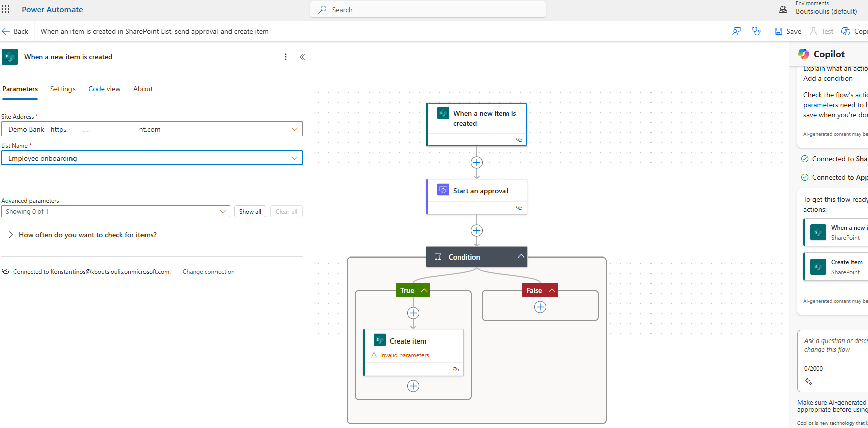The height and width of the screenshot is (428, 868).
Task: Select 'When a new item' card in Copilot
Action: (x=836, y=232)
